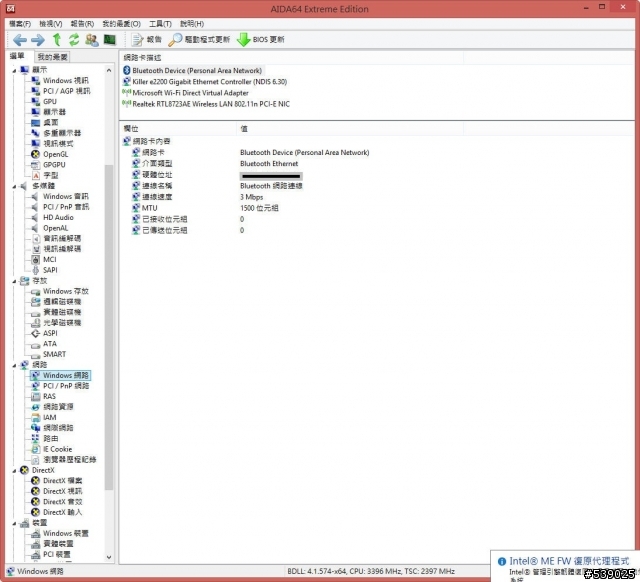The image size is (640, 582).
Task: Click the green Up arrow toolbar icon
Action: click(57, 40)
